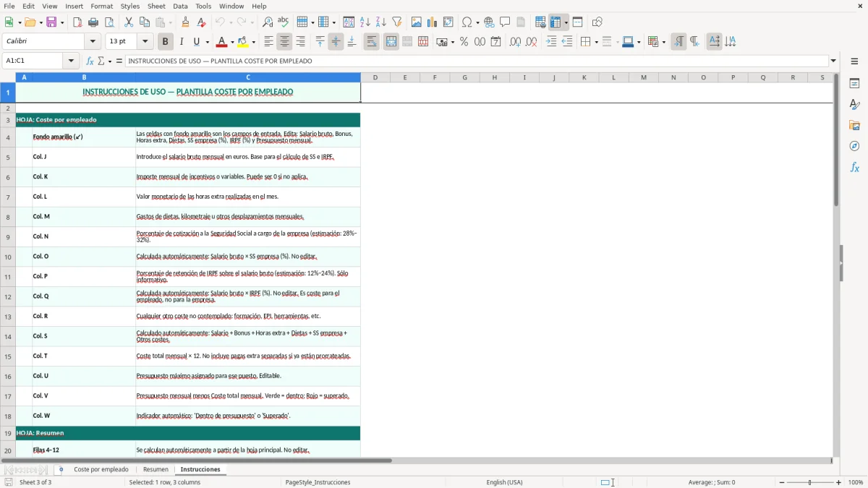Open the Conditional Formatting dropdown arrow
The height and width of the screenshot is (488, 868).
663,42
